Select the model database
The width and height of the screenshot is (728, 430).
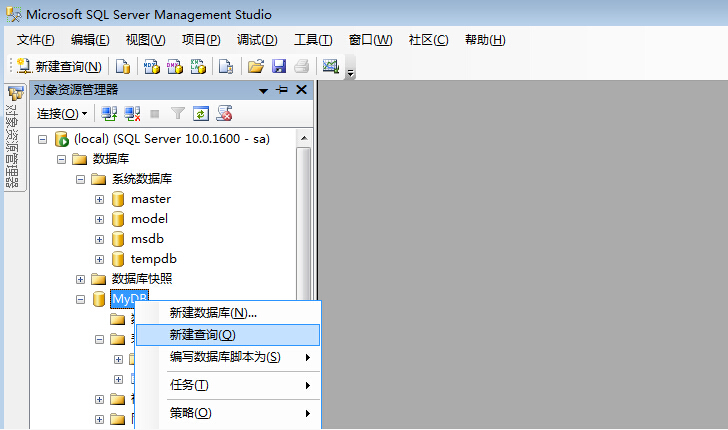[150, 219]
